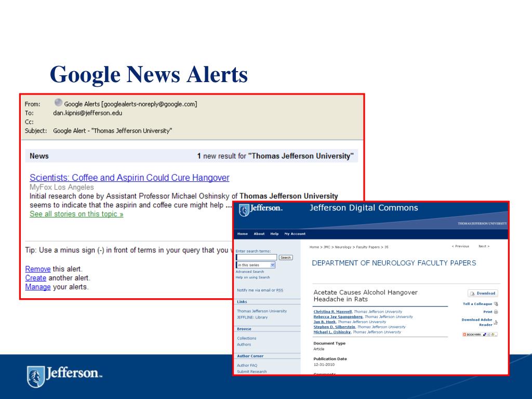Click author Jan B. Hoek
Image resolution: width=532 pixels, height=399 pixels.
pyautogui.click(x=324, y=322)
